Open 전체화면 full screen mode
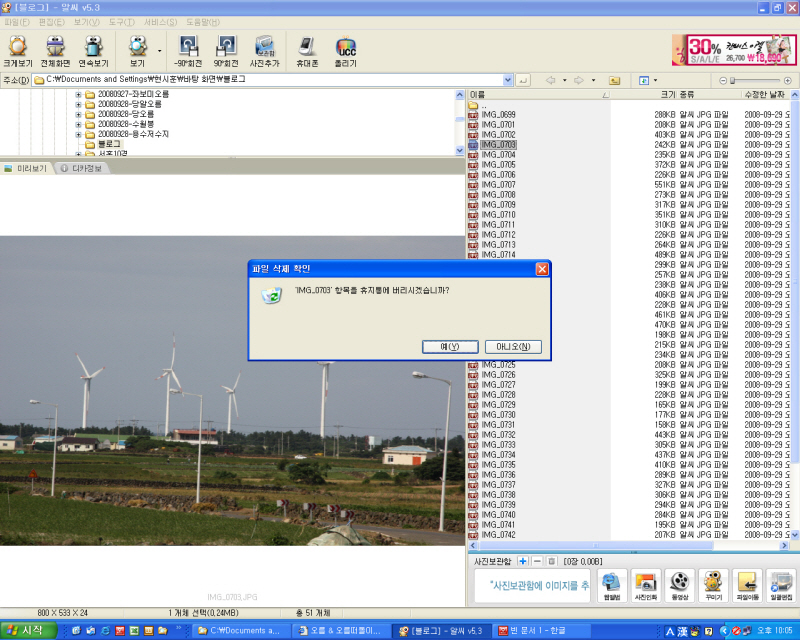 tap(55, 51)
